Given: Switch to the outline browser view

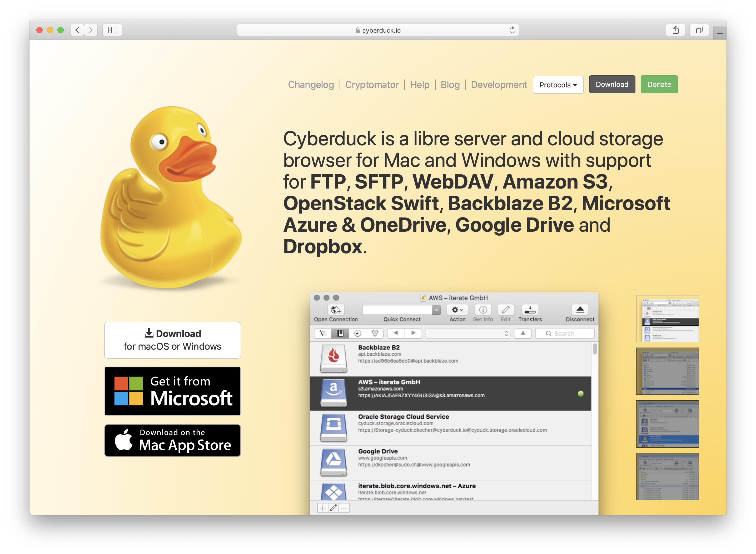Looking at the screenshot, I should [x=323, y=333].
